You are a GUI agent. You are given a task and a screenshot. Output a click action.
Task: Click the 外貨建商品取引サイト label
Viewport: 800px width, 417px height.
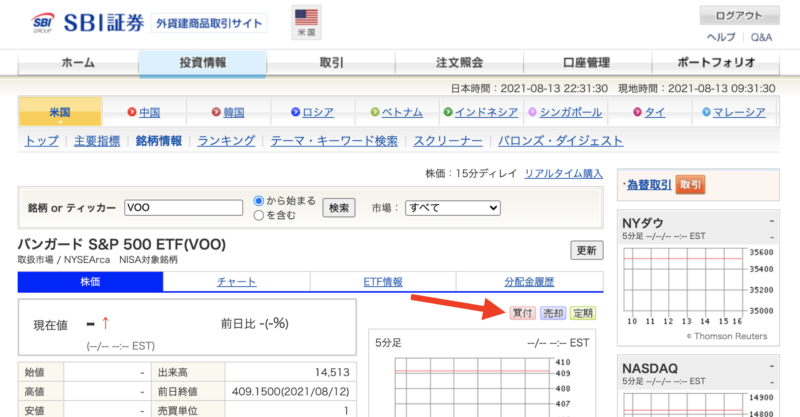[209, 23]
